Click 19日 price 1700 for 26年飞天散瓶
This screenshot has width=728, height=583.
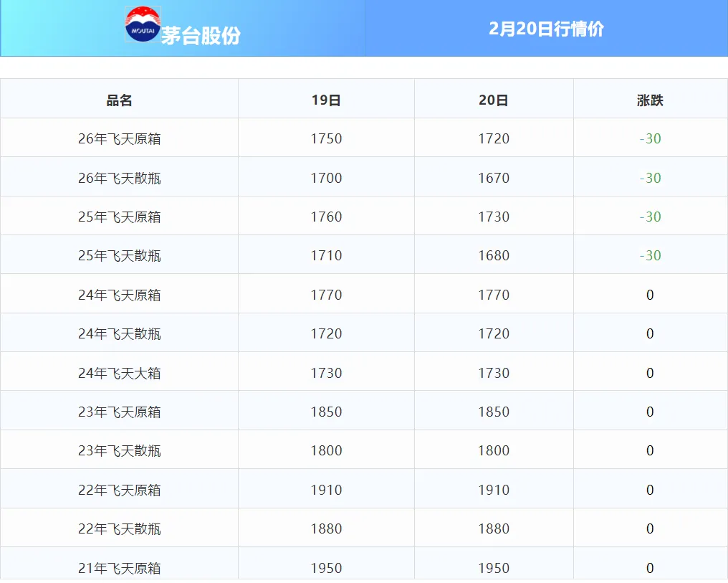point(327,178)
